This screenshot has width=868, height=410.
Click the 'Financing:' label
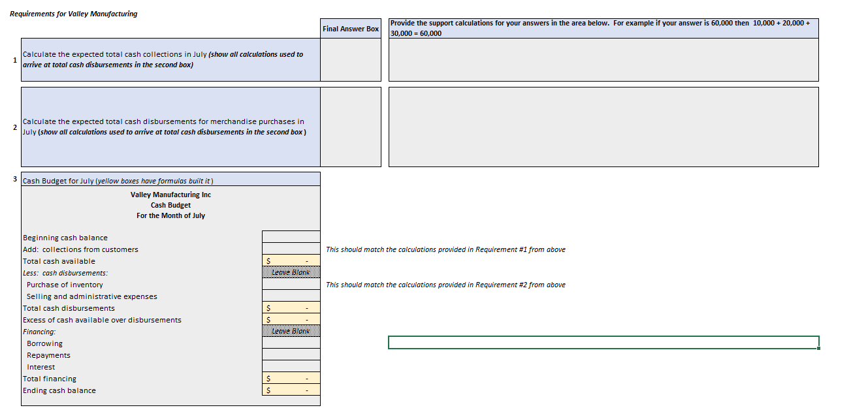pos(39,332)
